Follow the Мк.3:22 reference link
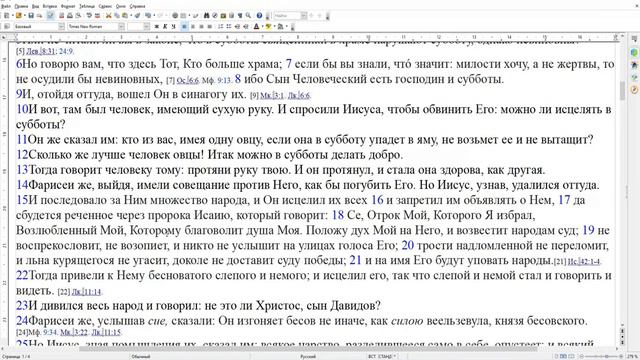 pos(74,332)
